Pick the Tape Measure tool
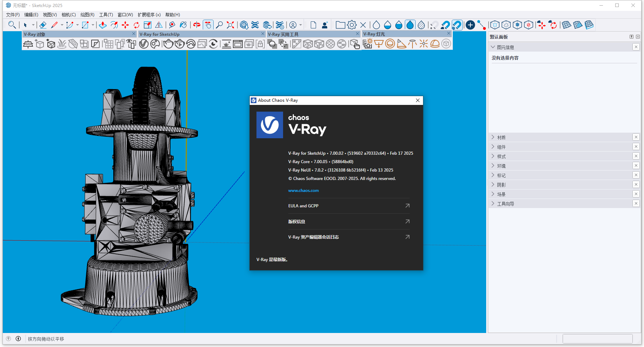644x347 pixels. pos(172,25)
